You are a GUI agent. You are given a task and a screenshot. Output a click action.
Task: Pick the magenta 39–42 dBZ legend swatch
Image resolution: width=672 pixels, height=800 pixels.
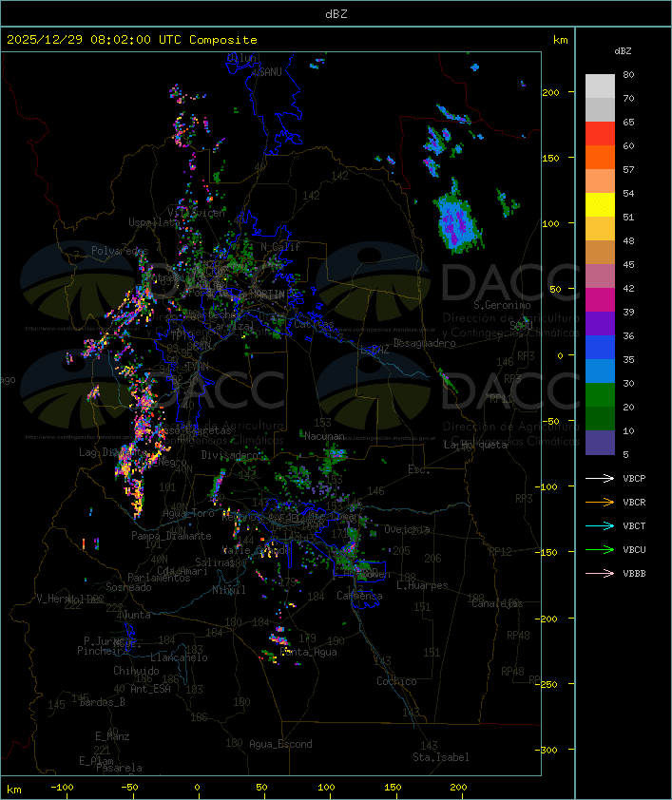click(600, 300)
